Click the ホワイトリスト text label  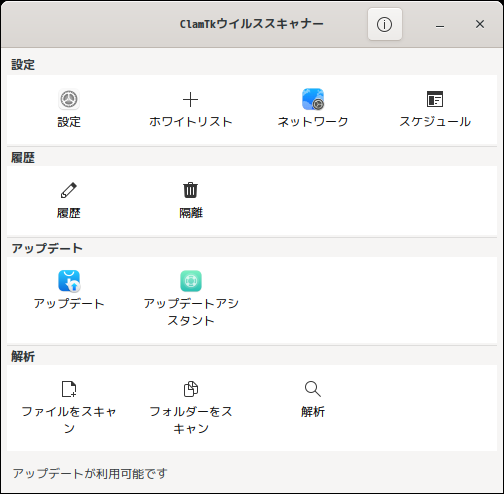(x=191, y=122)
